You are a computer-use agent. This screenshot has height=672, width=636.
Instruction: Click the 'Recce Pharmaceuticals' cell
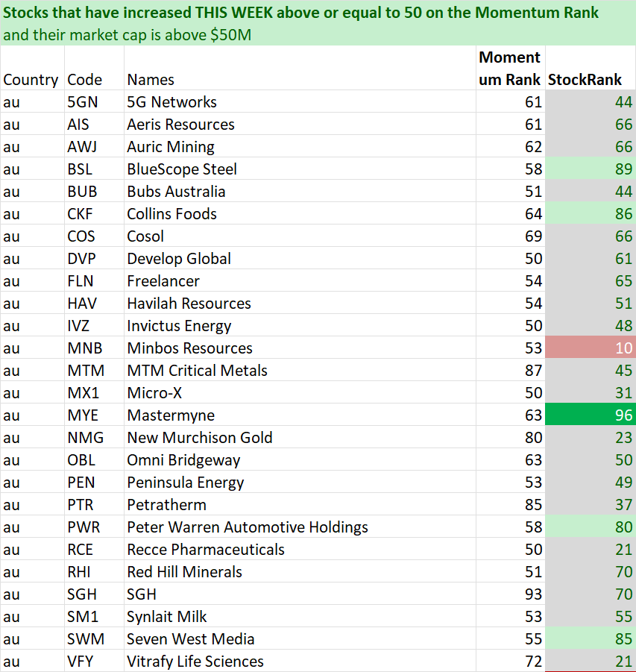pyautogui.click(x=300, y=550)
